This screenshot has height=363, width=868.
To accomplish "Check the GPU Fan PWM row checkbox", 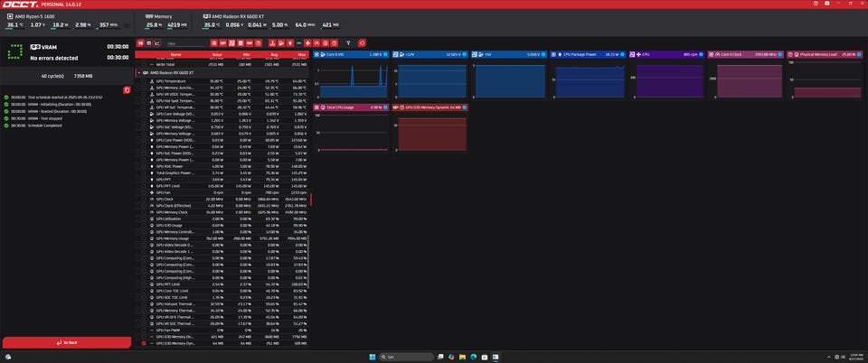I will pyautogui.click(x=144, y=330).
